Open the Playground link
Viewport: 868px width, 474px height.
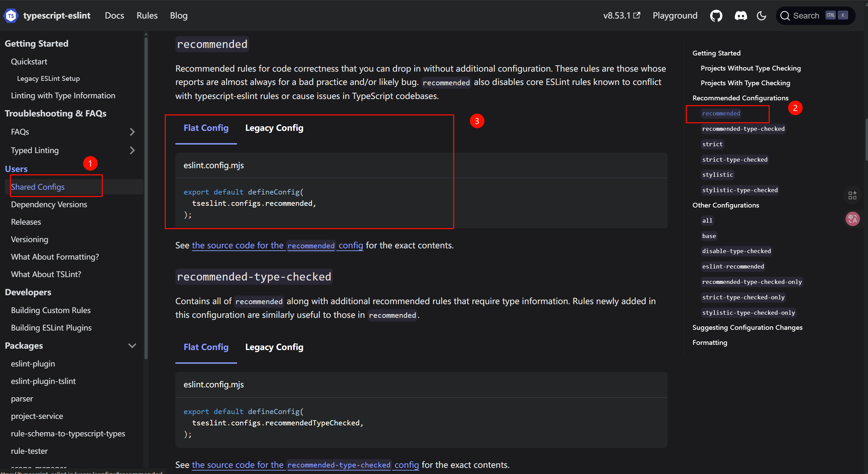pyautogui.click(x=675, y=15)
